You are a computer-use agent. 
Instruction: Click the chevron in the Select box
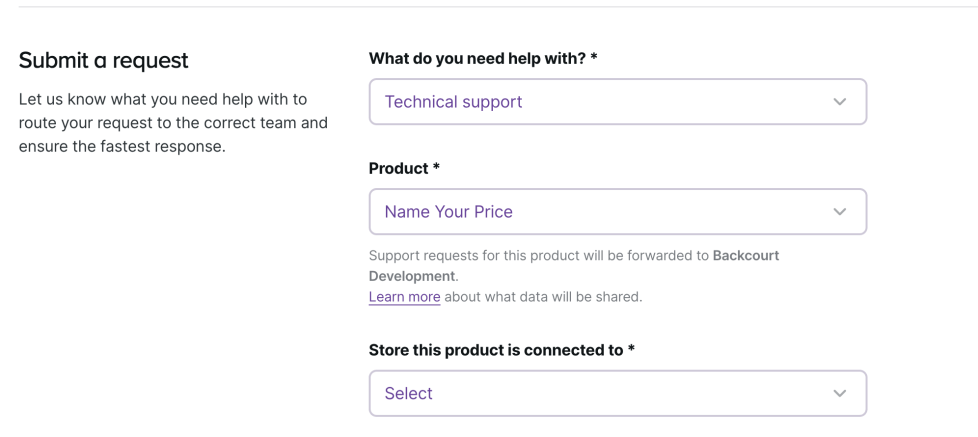click(x=839, y=393)
